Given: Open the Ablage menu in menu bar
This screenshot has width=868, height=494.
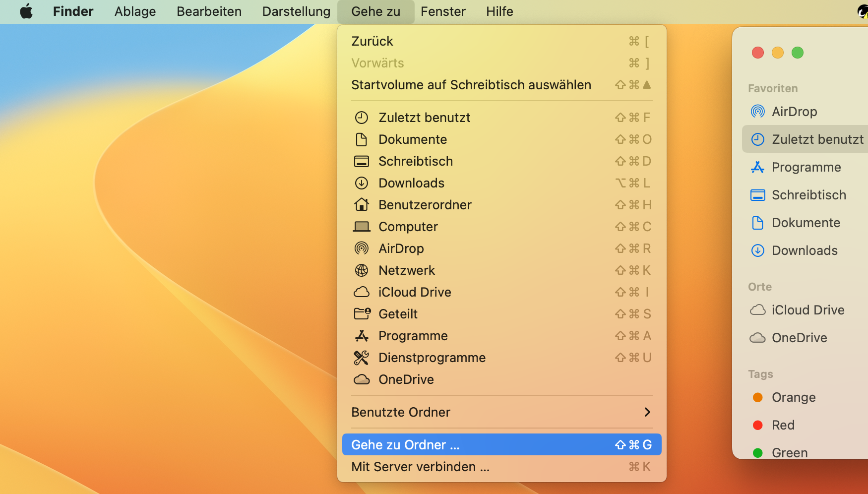Looking at the screenshot, I should tap(135, 11).
